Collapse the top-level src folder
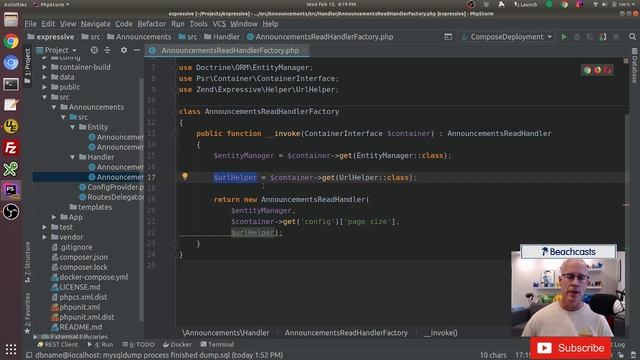The height and width of the screenshot is (360, 640). 44,97
